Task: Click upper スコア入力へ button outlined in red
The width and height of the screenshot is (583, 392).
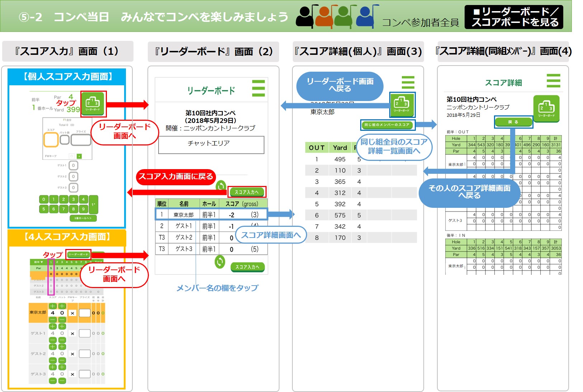Action: [247, 192]
